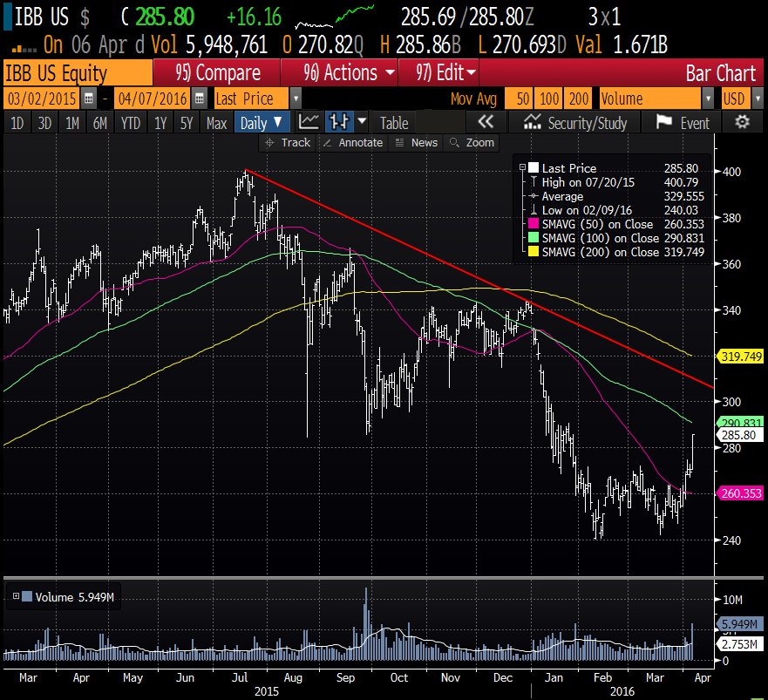Click the Bar Chart title label
Viewport: 768px width, 700px height.
(720, 73)
